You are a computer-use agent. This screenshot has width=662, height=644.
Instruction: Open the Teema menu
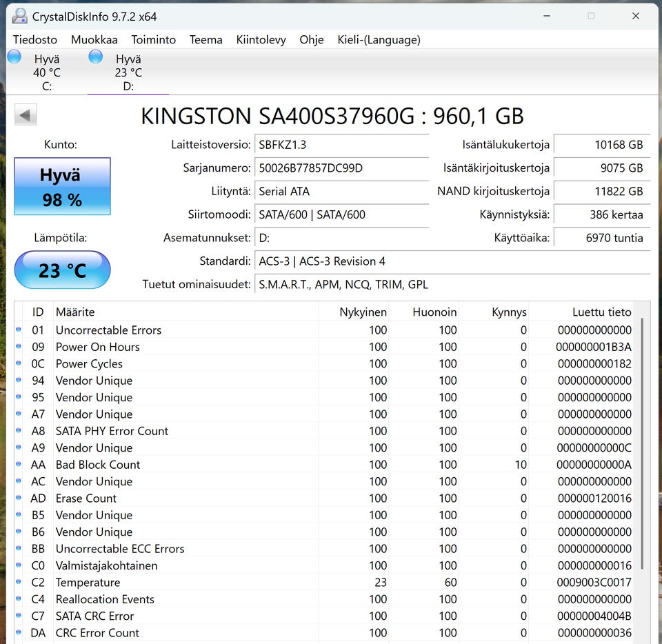click(205, 40)
